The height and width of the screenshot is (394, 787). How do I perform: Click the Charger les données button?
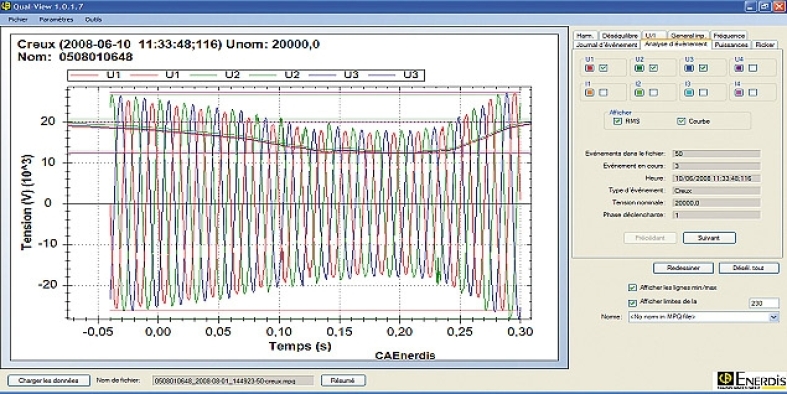(x=49, y=380)
